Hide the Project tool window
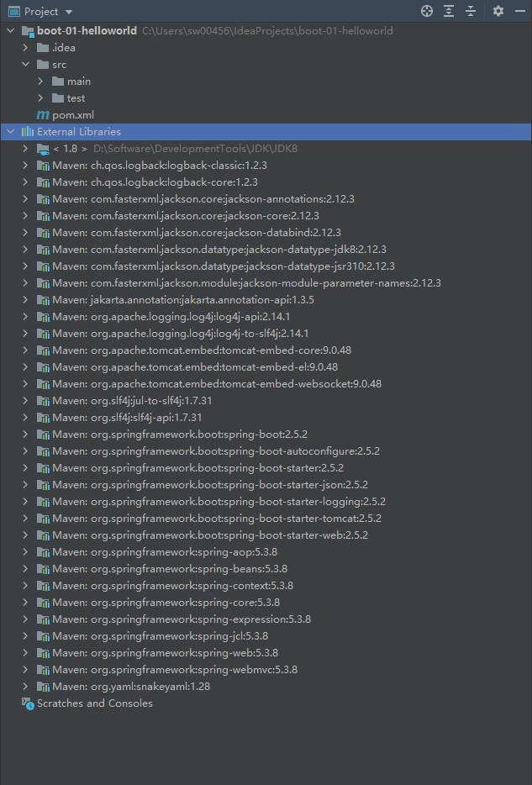This screenshot has width=532, height=785. [x=520, y=11]
